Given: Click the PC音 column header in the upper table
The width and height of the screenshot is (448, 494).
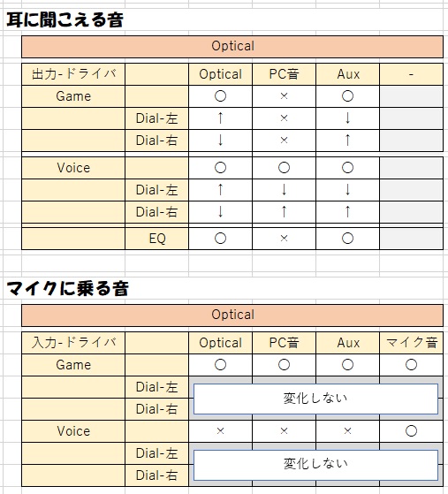Looking at the screenshot, I should click(x=284, y=74).
